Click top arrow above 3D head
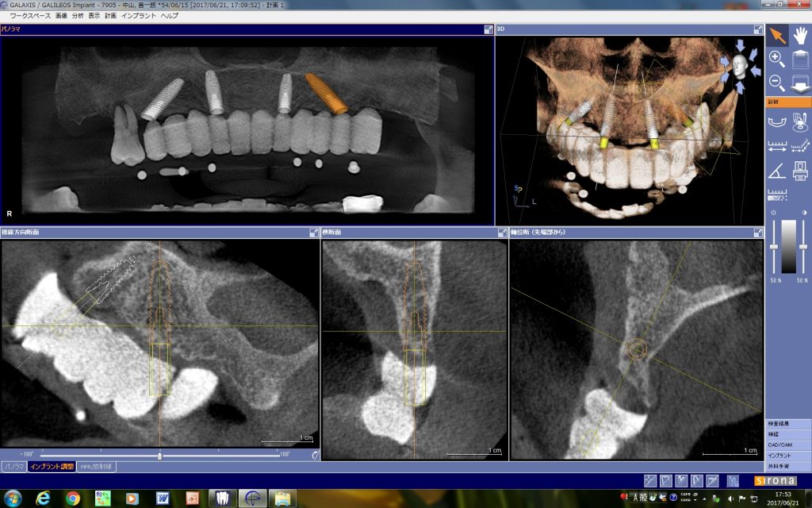This screenshot has width=812, height=508. click(740, 45)
